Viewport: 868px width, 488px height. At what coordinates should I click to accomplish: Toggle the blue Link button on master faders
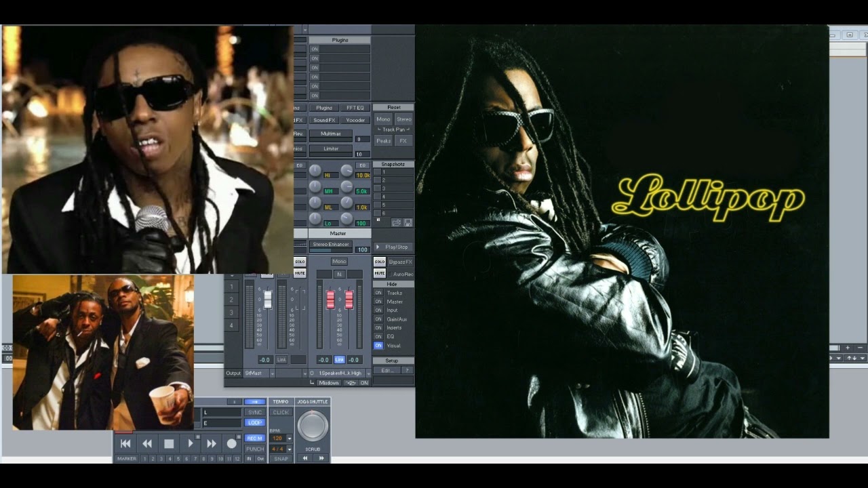[x=340, y=360]
